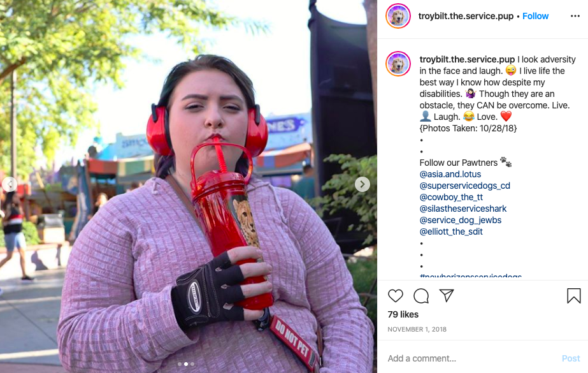Screen dimensions: 588x373
Task: Open the header username troybilt.the.service.pup
Action: click(x=466, y=16)
